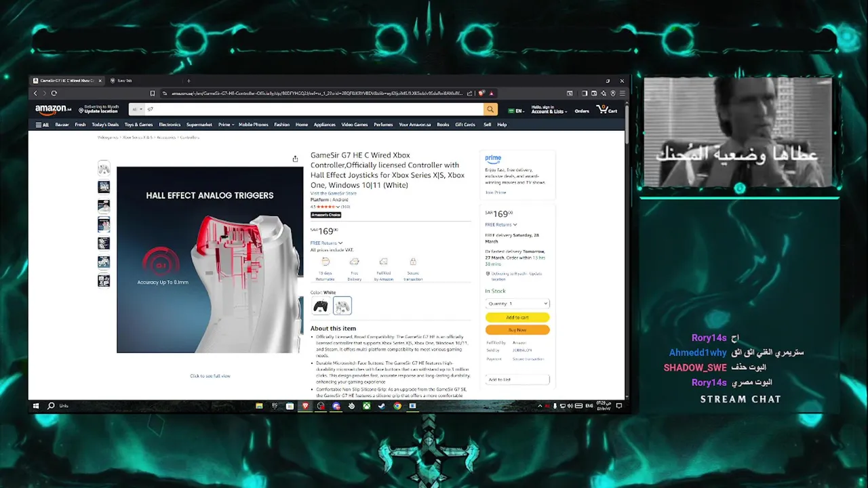Open the Quantity dropdown

click(517, 304)
